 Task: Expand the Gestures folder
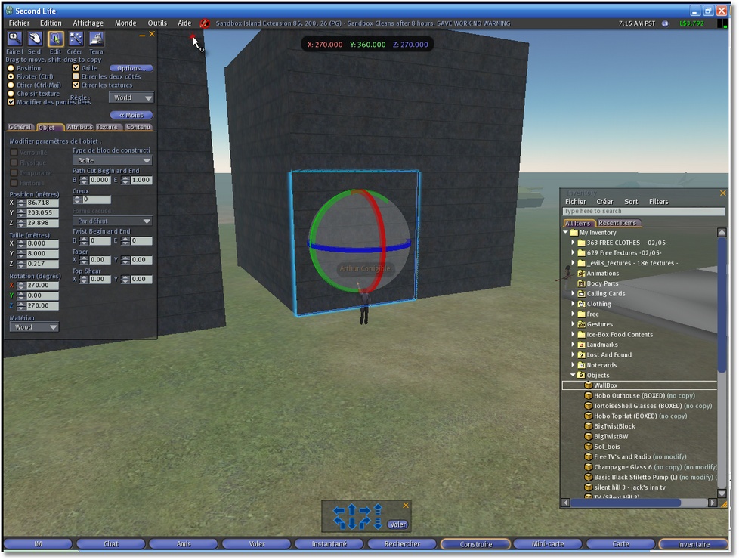[573, 324]
